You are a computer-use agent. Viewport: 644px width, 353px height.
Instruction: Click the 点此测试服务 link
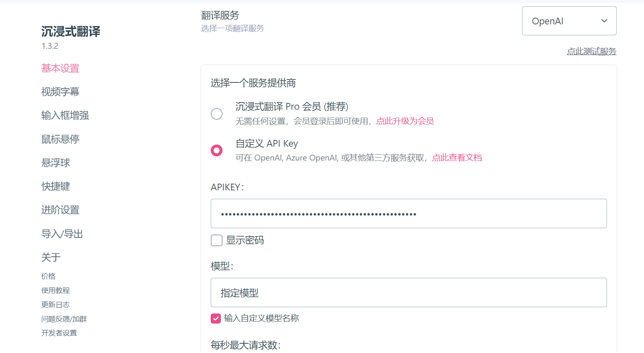tap(591, 51)
